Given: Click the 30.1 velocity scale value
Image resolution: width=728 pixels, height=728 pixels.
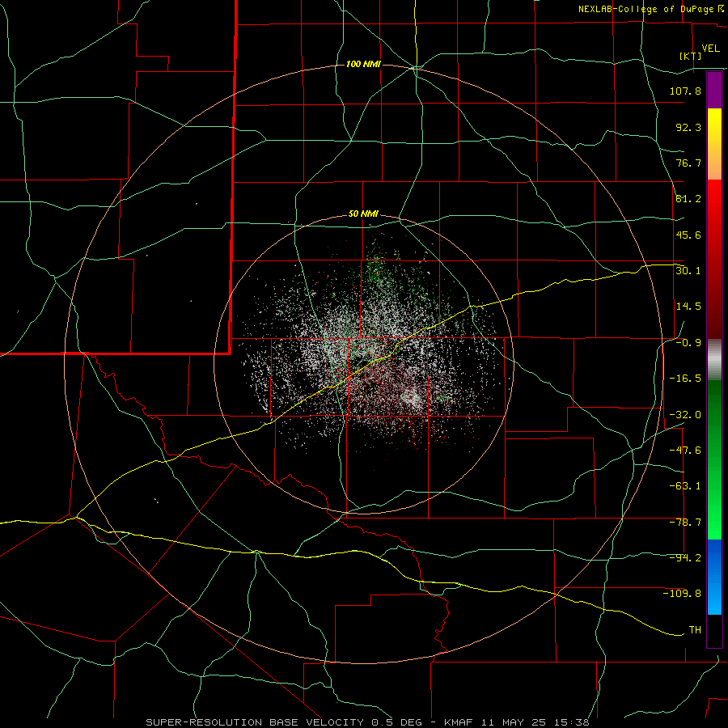Looking at the screenshot, I should point(688,271).
